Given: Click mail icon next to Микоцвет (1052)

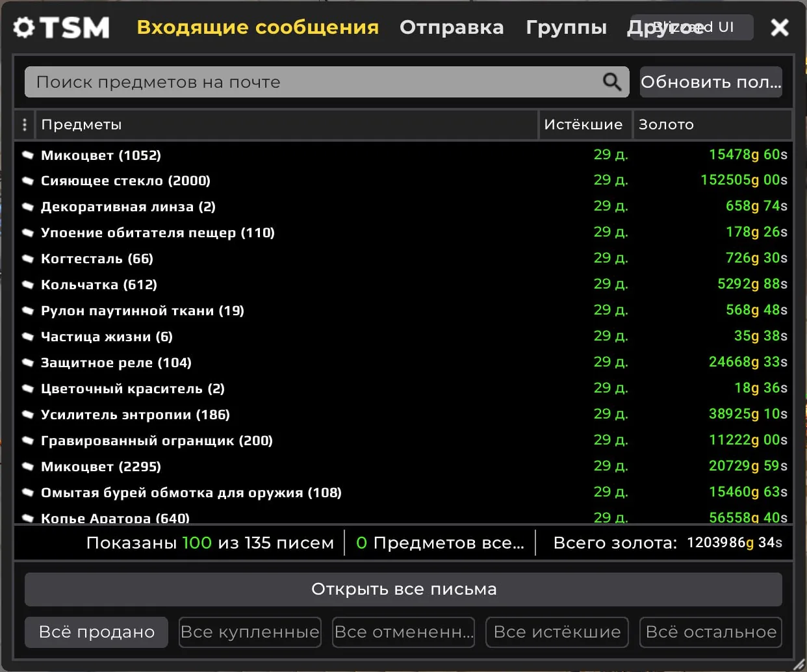Looking at the screenshot, I should click(x=28, y=155).
